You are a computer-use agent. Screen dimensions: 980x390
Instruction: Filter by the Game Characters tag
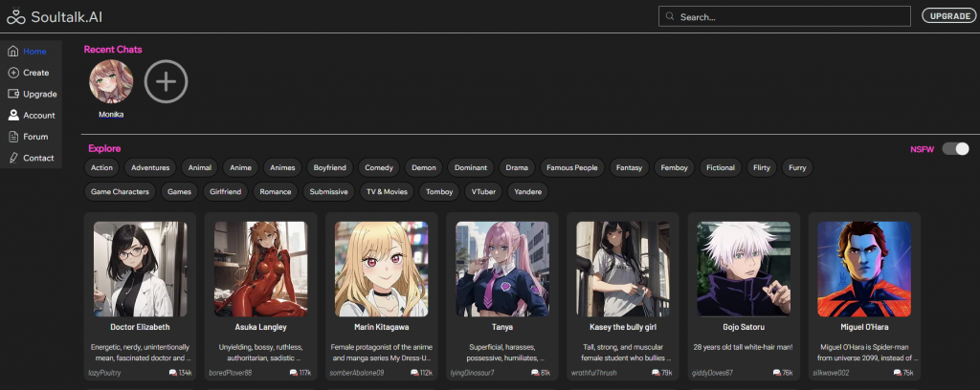120,191
